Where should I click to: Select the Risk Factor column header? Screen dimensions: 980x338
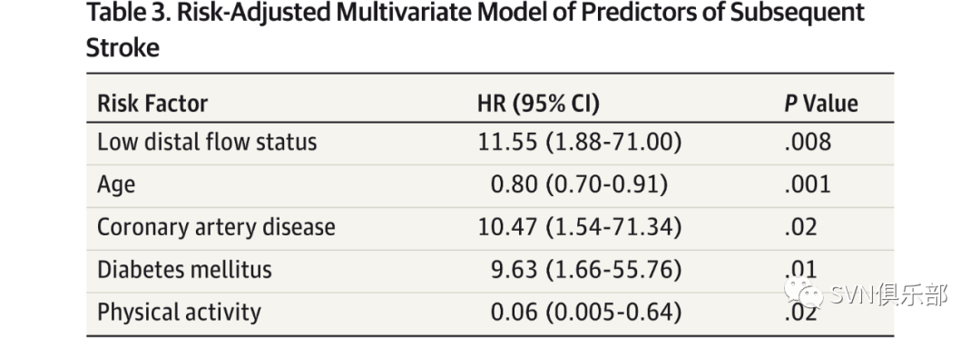tap(152, 104)
